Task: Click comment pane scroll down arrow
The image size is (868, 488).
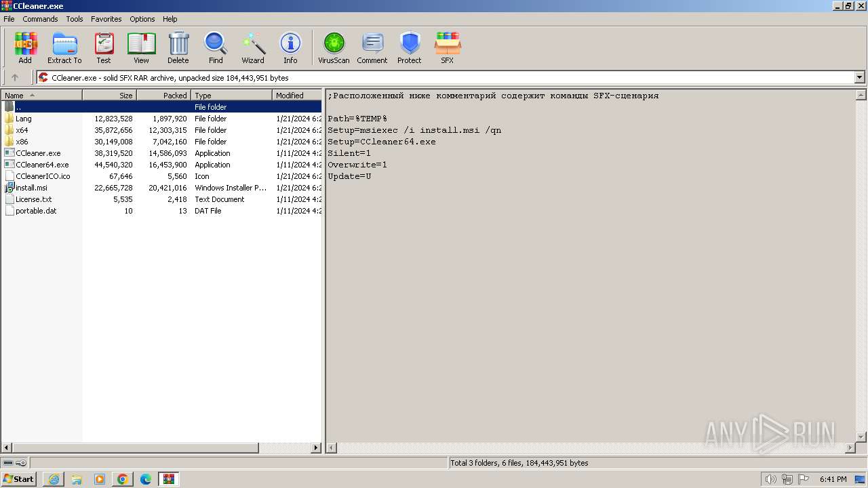Action: (x=861, y=437)
